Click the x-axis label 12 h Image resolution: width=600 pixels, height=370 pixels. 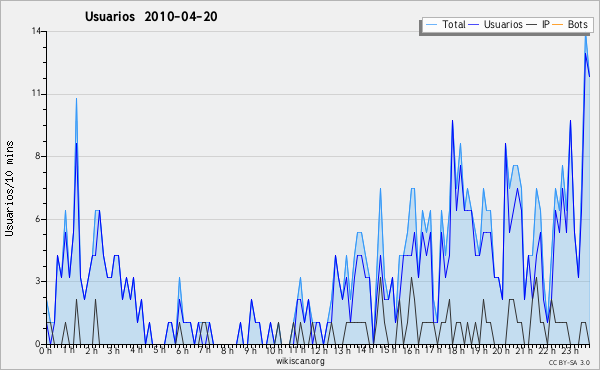[320, 350]
